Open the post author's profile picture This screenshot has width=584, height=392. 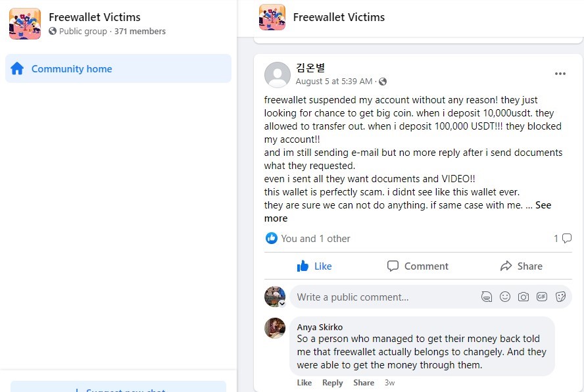(277, 74)
